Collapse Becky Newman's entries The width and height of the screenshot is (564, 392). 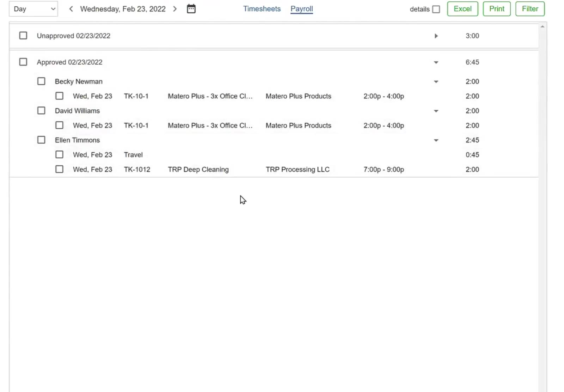point(436,82)
